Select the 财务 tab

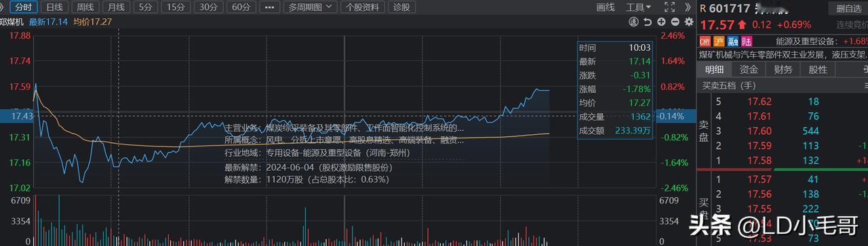783,69
